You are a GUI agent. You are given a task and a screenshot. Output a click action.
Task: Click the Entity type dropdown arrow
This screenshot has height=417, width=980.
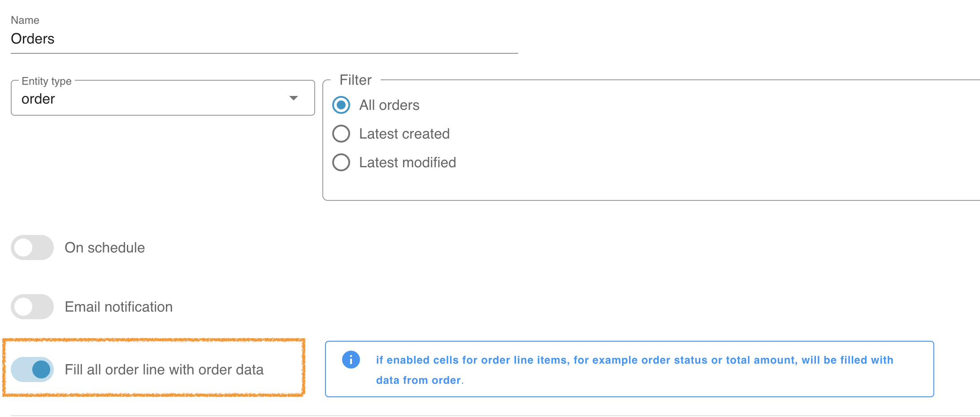pyautogui.click(x=294, y=98)
